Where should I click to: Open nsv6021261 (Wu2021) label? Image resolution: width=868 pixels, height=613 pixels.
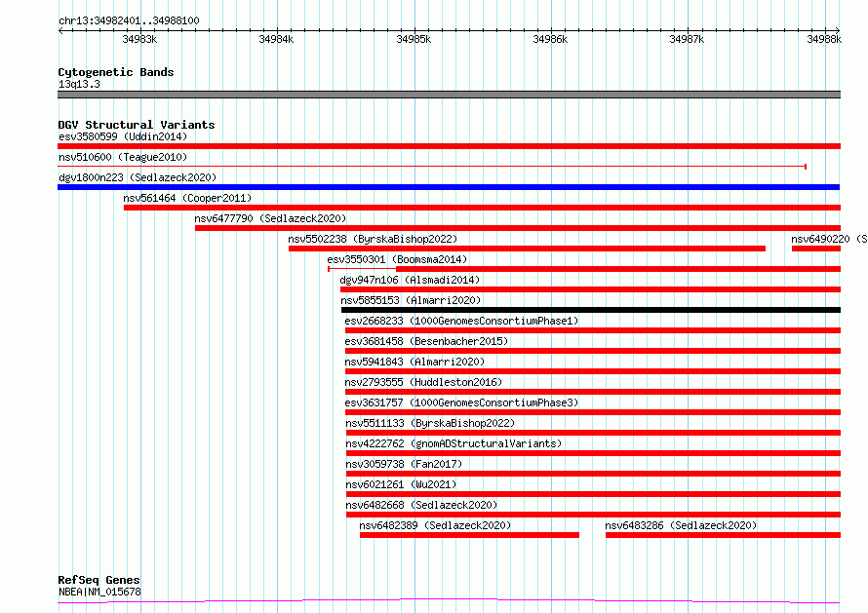point(401,484)
